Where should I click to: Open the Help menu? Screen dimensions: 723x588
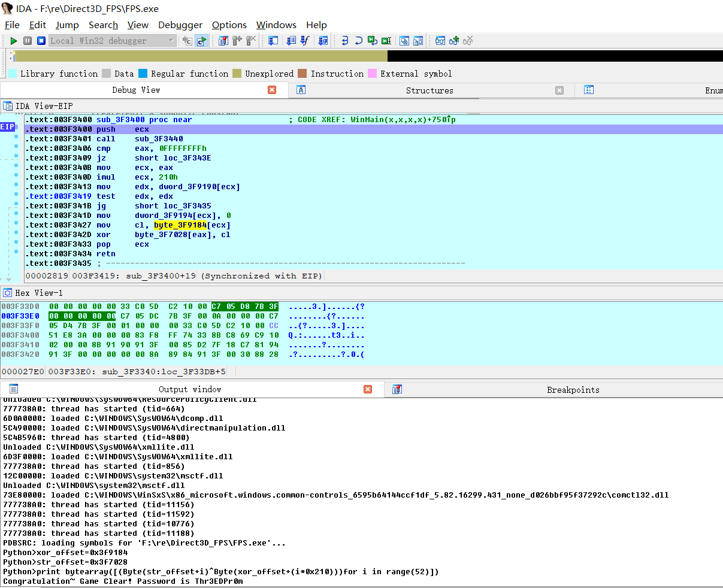[316, 25]
